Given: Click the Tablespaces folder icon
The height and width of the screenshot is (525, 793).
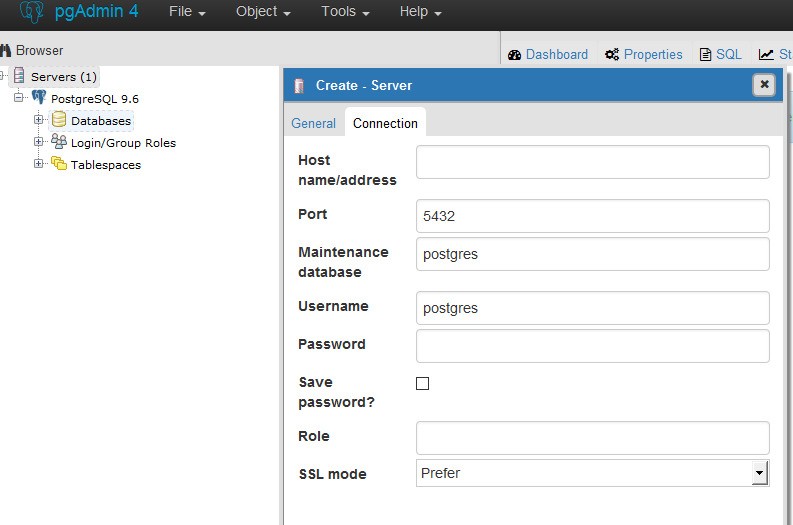Looking at the screenshot, I should [59, 163].
